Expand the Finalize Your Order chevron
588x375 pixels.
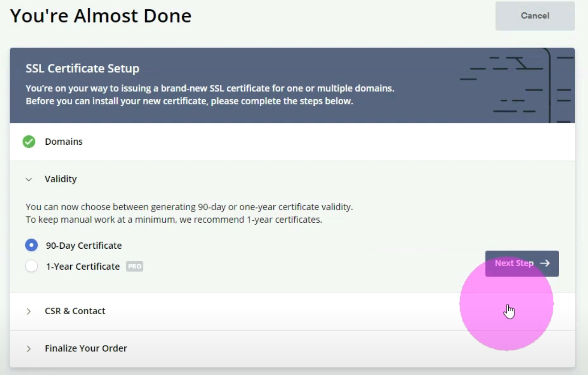29,348
